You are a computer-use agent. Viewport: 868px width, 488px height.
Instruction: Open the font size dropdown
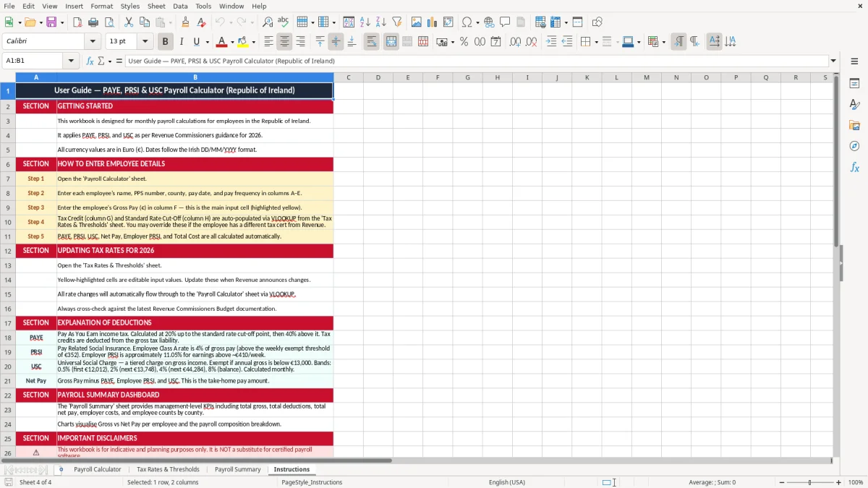pyautogui.click(x=145, y=42)
